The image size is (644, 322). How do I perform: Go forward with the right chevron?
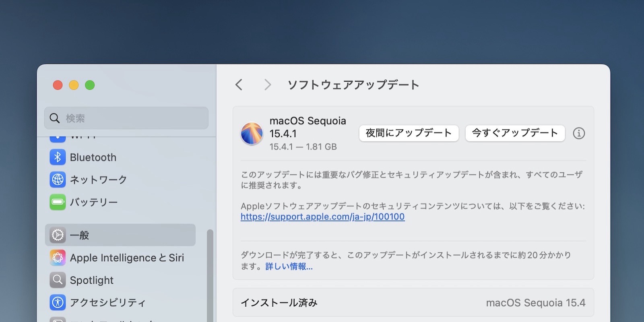pyautogui.click(x=267, y=85)
